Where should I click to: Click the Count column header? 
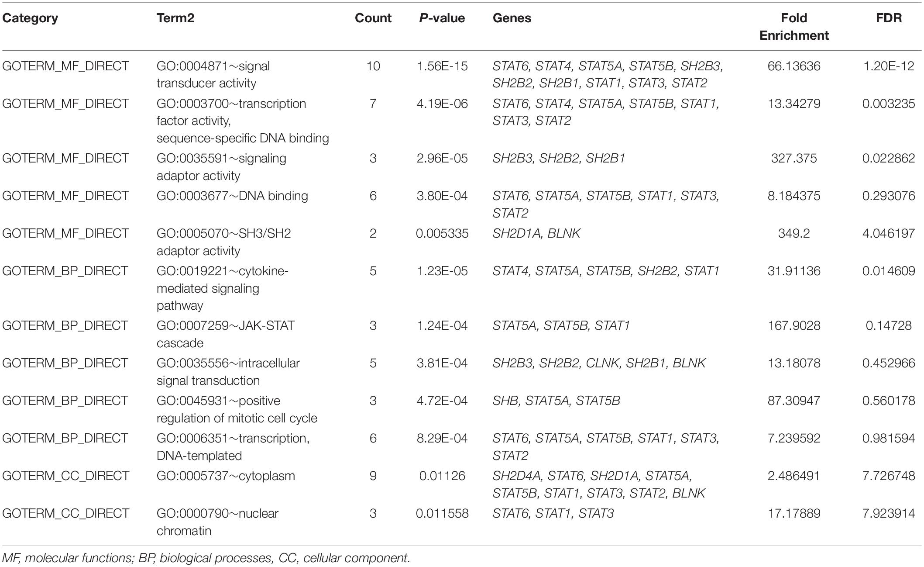pos(373,18)
